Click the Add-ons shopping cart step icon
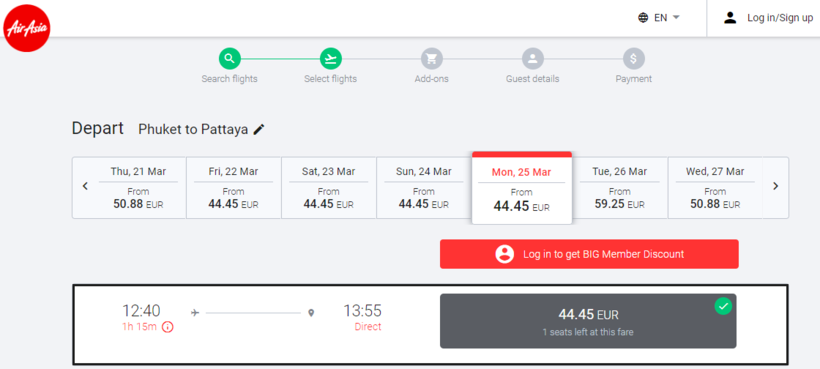The width and height of the screenshot is (820, 369). pyautogui.click(x=431, y=59)
